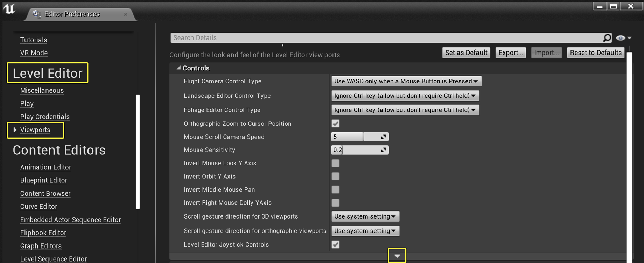
Task: Open the eye view options icon
Action: click(624, 37)
